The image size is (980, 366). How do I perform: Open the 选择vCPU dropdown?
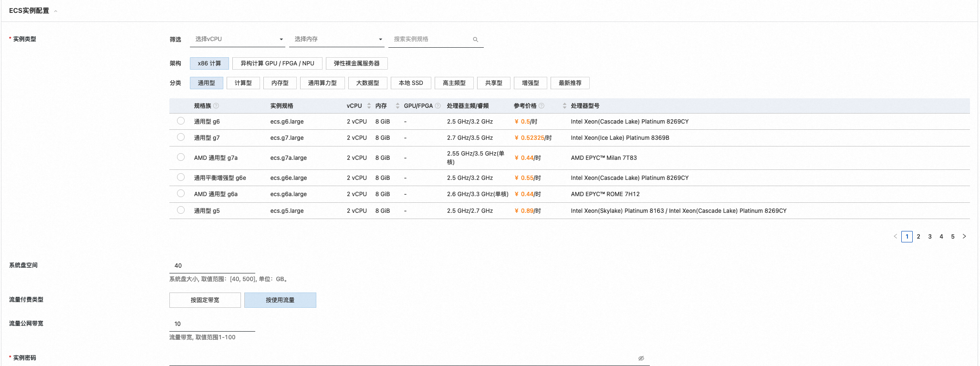pos(238,39)
